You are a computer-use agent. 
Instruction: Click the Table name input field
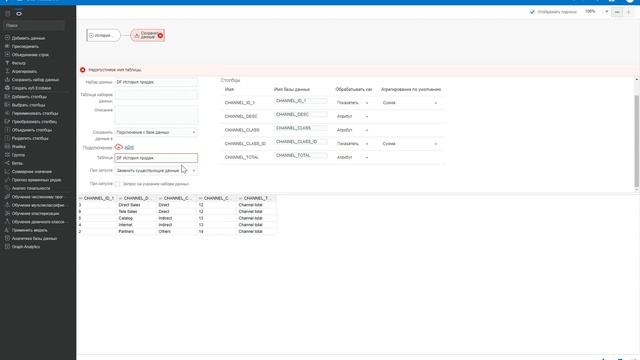point(156,158)
